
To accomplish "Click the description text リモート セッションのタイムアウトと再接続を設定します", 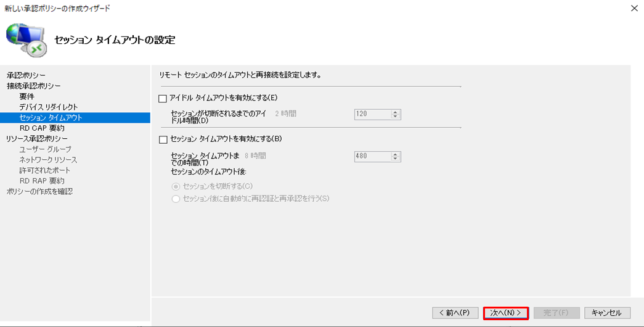I will [x=240, y=75].
